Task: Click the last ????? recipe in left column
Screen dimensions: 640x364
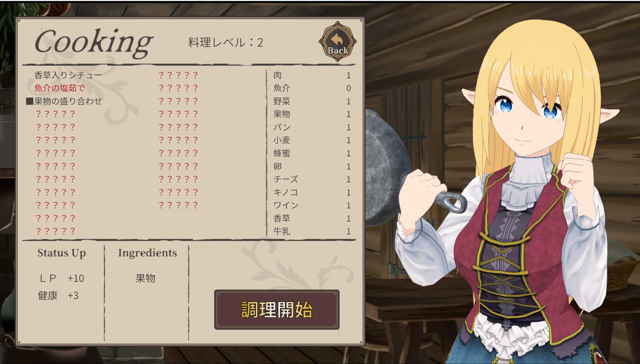Action: coord(55,231)
